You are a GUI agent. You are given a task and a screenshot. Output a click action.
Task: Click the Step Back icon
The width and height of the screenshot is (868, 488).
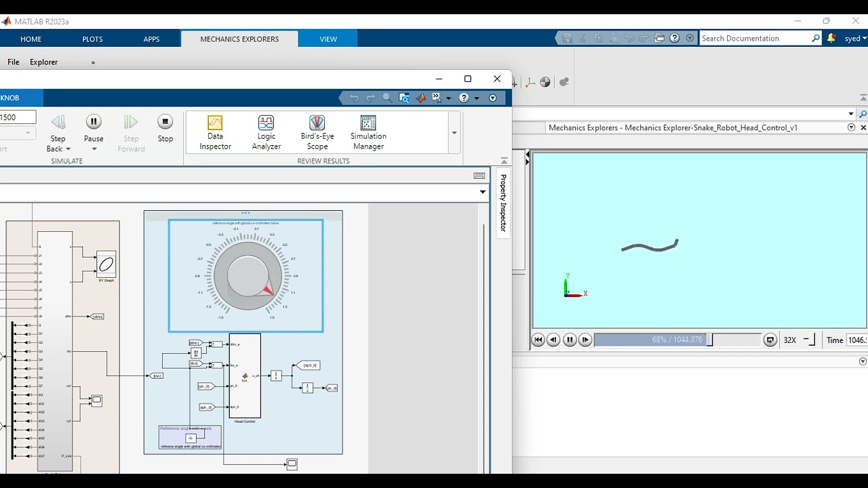tap(58, 122)
